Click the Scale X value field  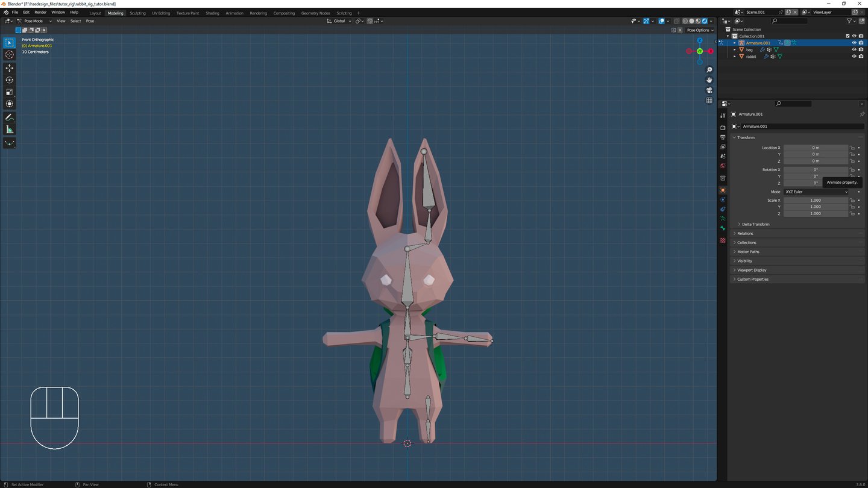815,201
